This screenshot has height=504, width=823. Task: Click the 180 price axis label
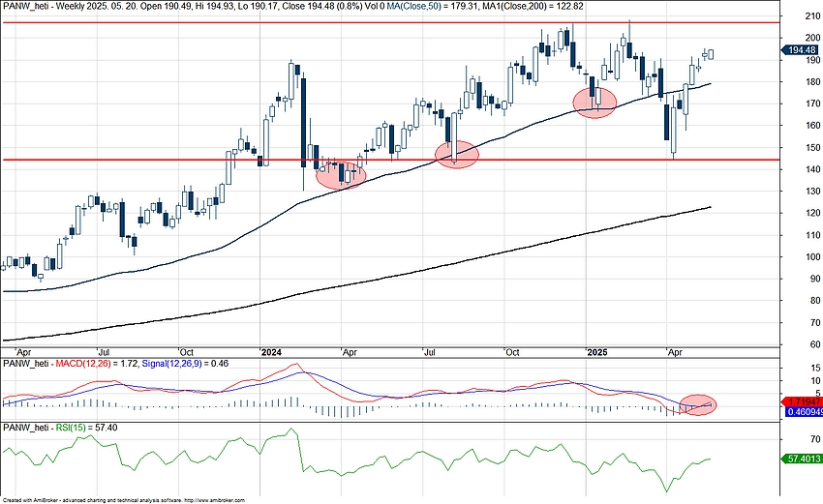812,81
